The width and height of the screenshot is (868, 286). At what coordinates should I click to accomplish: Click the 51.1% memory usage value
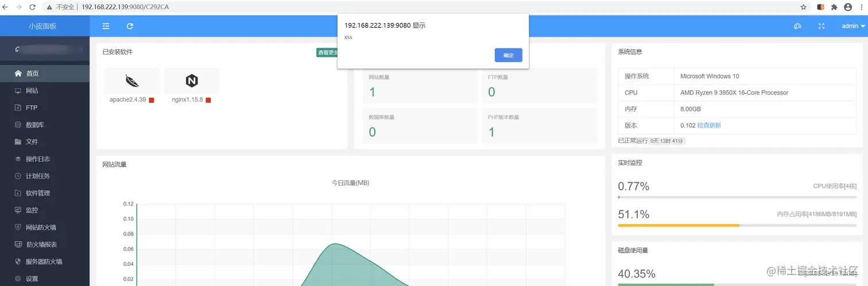pos(634,214)
